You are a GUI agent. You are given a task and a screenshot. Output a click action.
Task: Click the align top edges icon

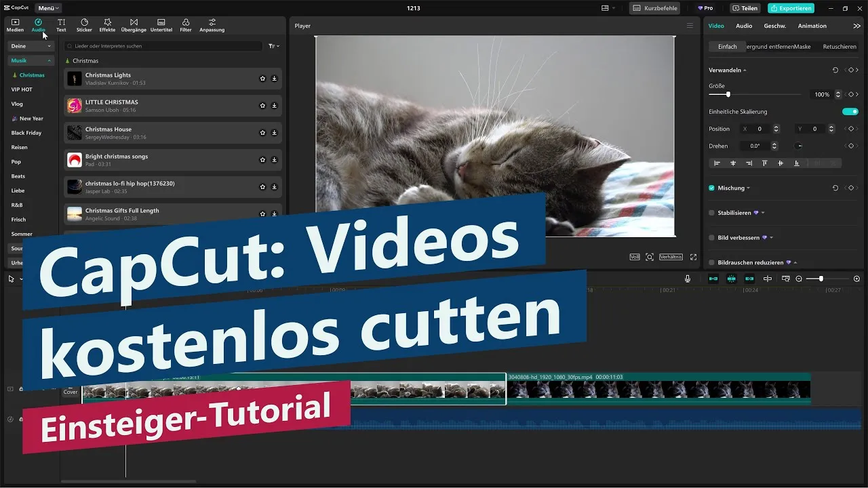765,163
